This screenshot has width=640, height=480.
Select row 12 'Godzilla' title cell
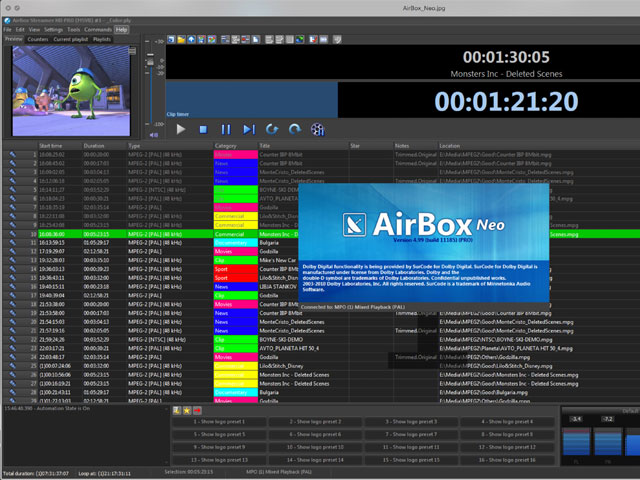click(278, 251)
